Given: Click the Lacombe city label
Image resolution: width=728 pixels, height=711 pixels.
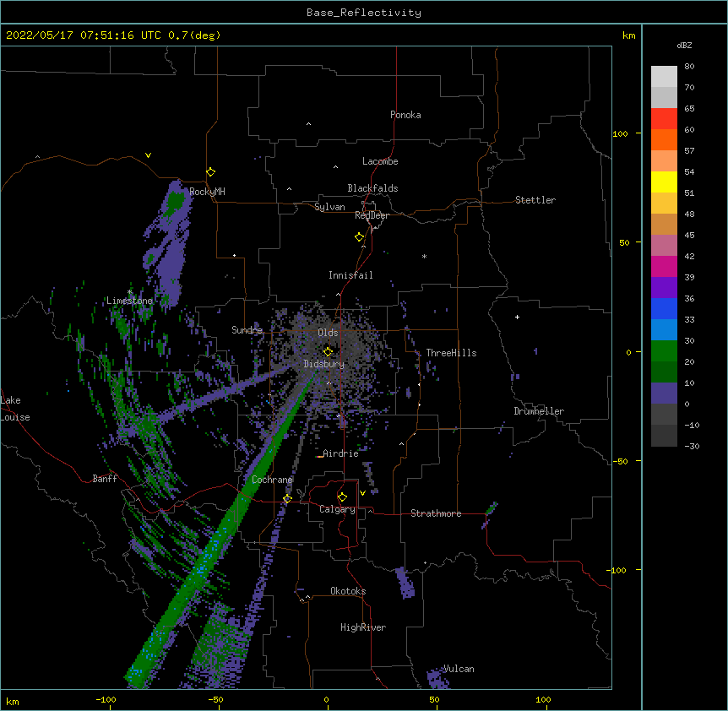Looking at the screenshot, I should pyautogui.click(x=380, y=161).
